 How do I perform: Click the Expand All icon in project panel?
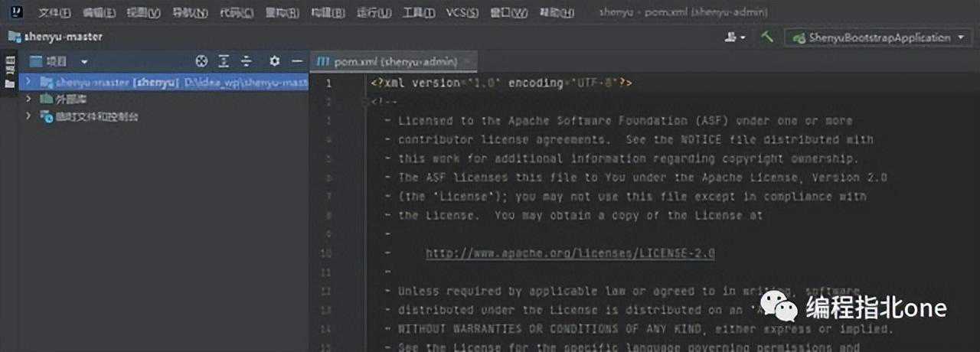224,61
